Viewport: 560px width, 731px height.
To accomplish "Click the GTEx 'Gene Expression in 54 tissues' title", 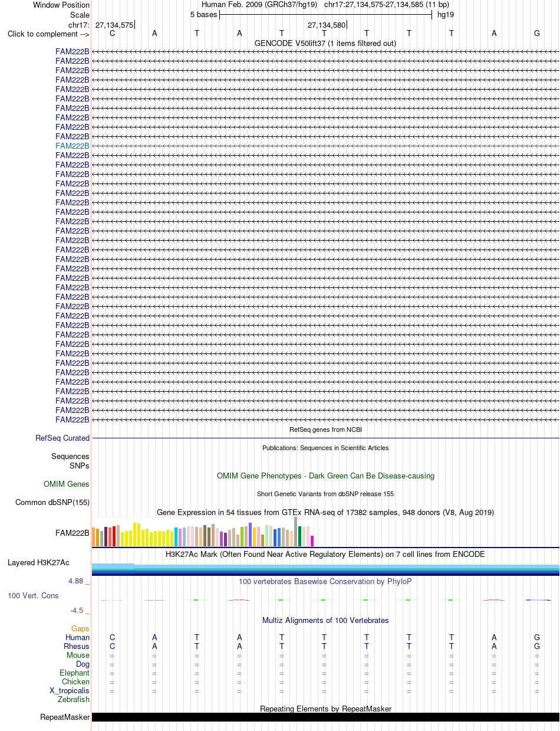I will 325,512.
